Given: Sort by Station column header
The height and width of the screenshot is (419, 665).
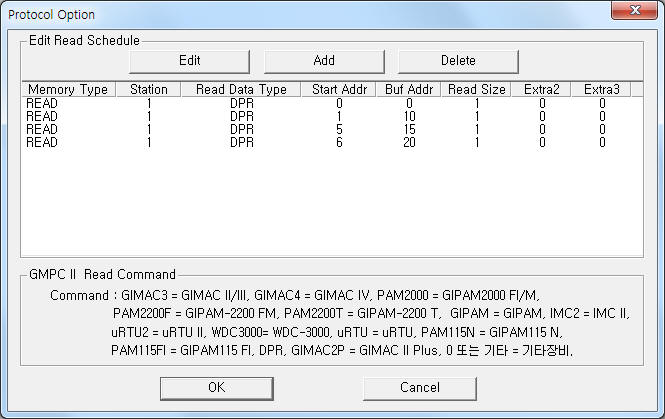Looking at the screenshot, I should pos(148,89).
